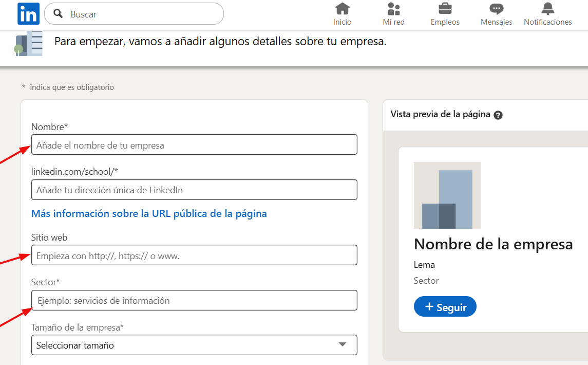Select the Mi red icon
The height and width of the screenshot is (365, 588).
click(x=393, y=9)
